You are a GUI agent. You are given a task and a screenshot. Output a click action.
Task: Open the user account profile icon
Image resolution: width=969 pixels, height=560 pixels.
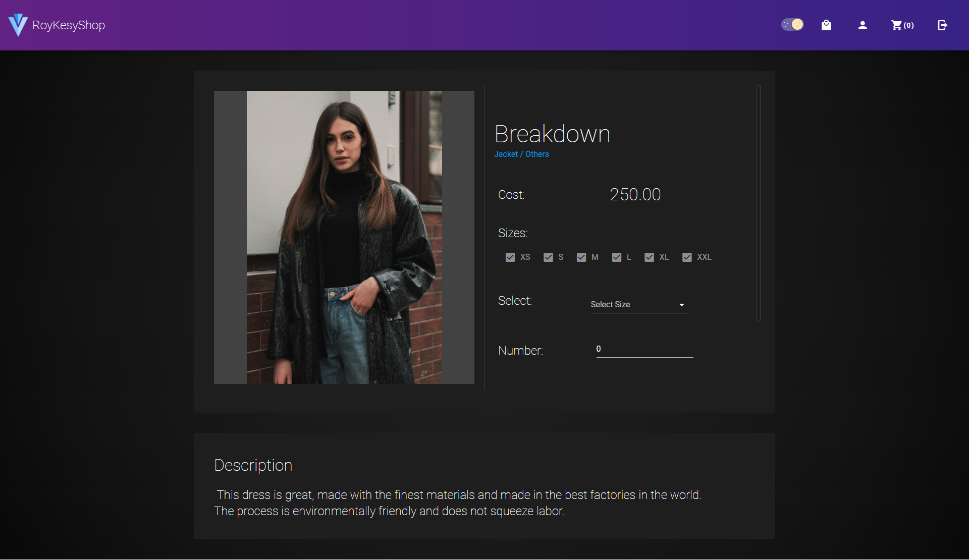[x=863, y=25]
